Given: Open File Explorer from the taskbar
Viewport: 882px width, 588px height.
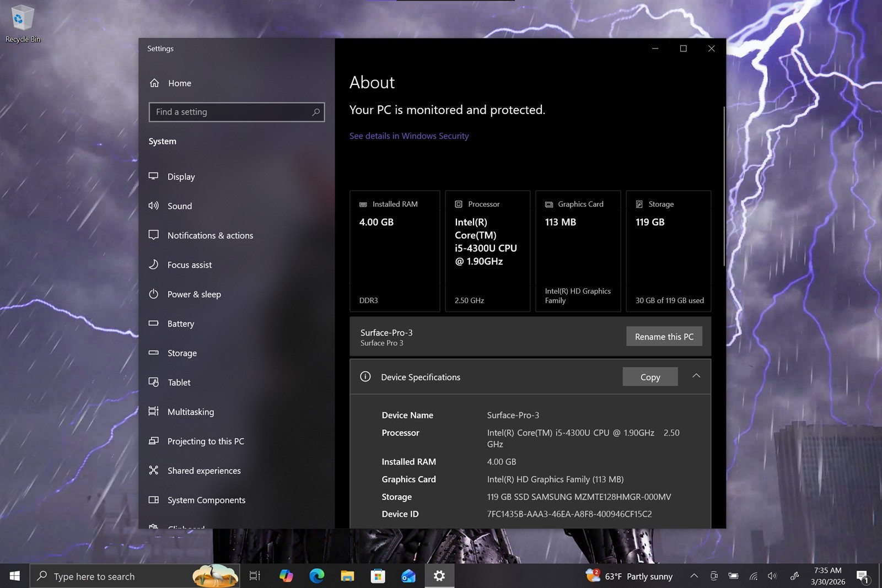Looking at the screenshot, I should pos(347,576).
